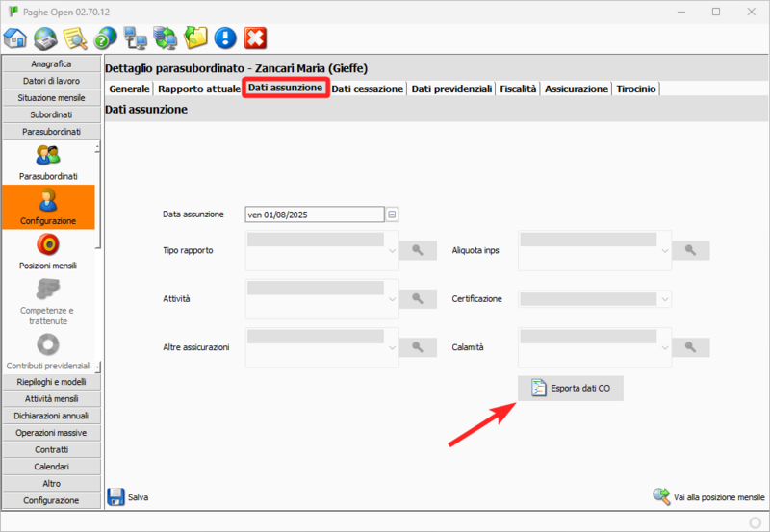Click the Home house icon in toolbar
This screenshot has width=770, height=532.
pyautogui.click(x=15, y=38)
